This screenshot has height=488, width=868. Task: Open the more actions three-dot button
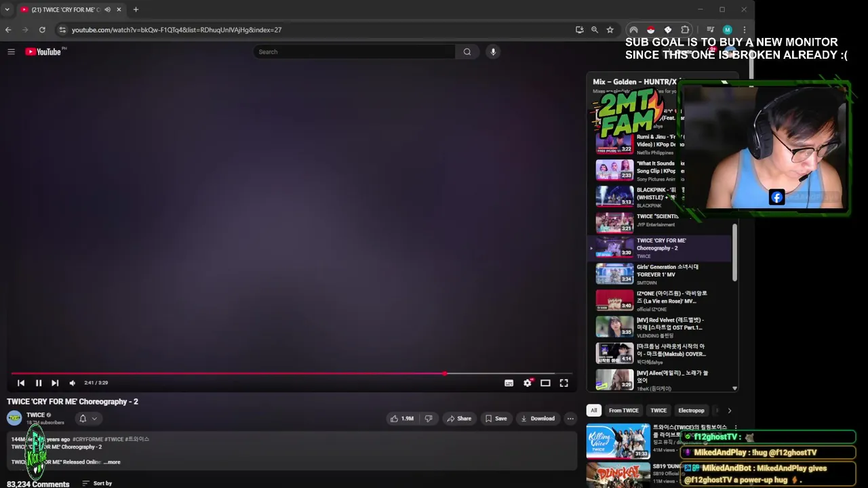tap(570, 418)
